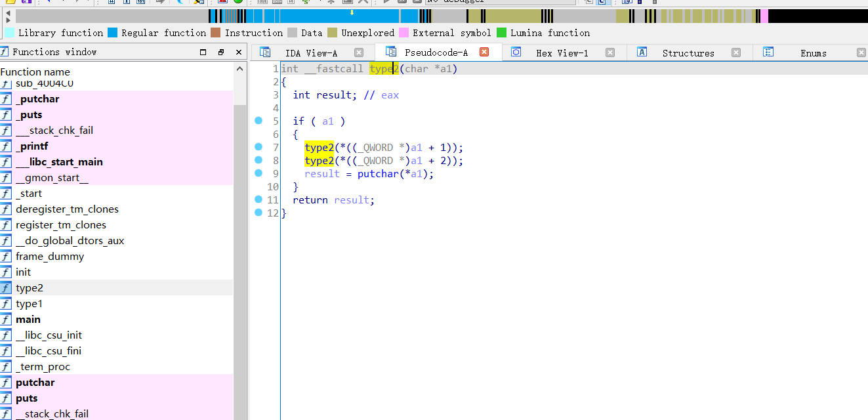Image resolution: width=868 pixels, height=420 pixels.
Task: Click the Regular function legend color swatch
Action: pyautogui.click(x=113, y=33)
